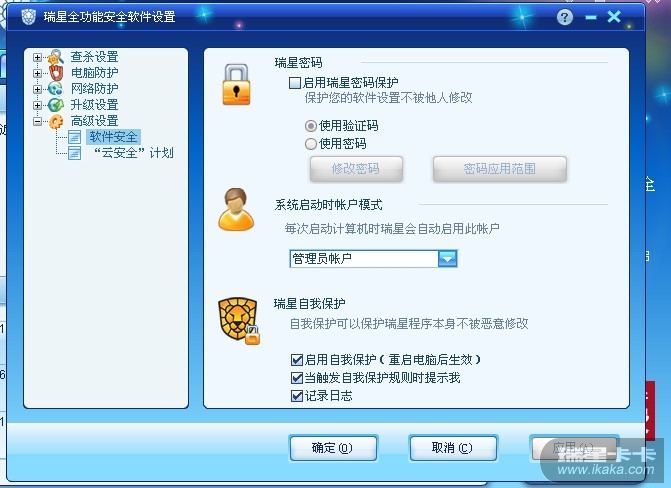Expand the 查杀设置 tree node

38,57
